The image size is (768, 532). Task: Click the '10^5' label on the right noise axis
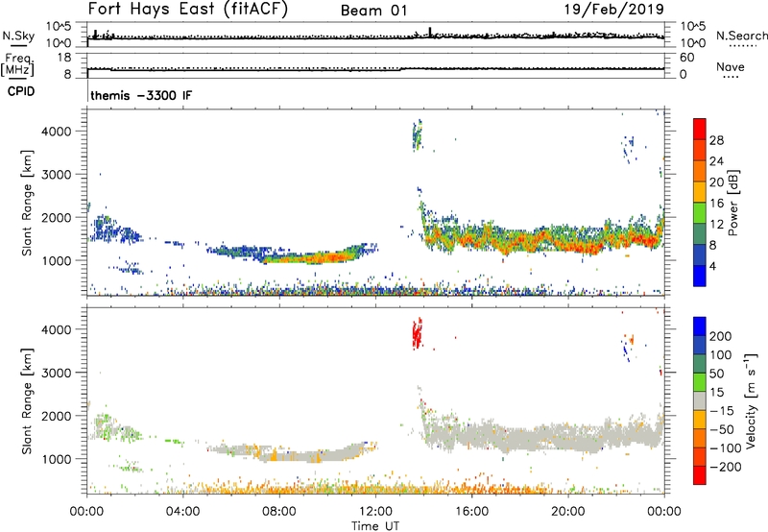click(692, 27)
